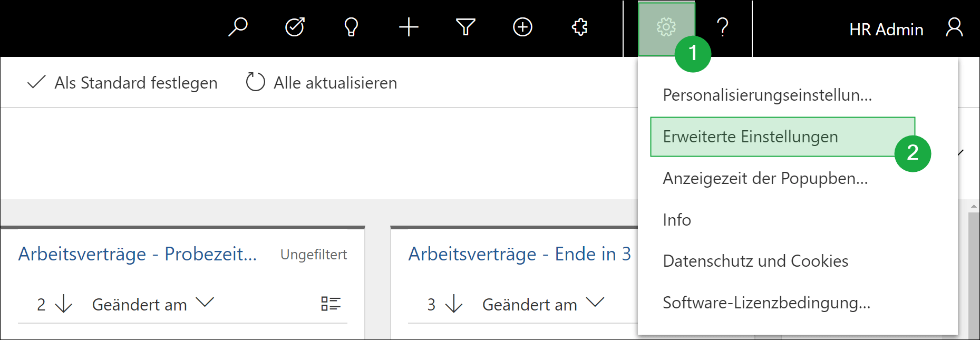Click the search magnifier icon
The image size is (980, 340).
(x=238, y=27)
